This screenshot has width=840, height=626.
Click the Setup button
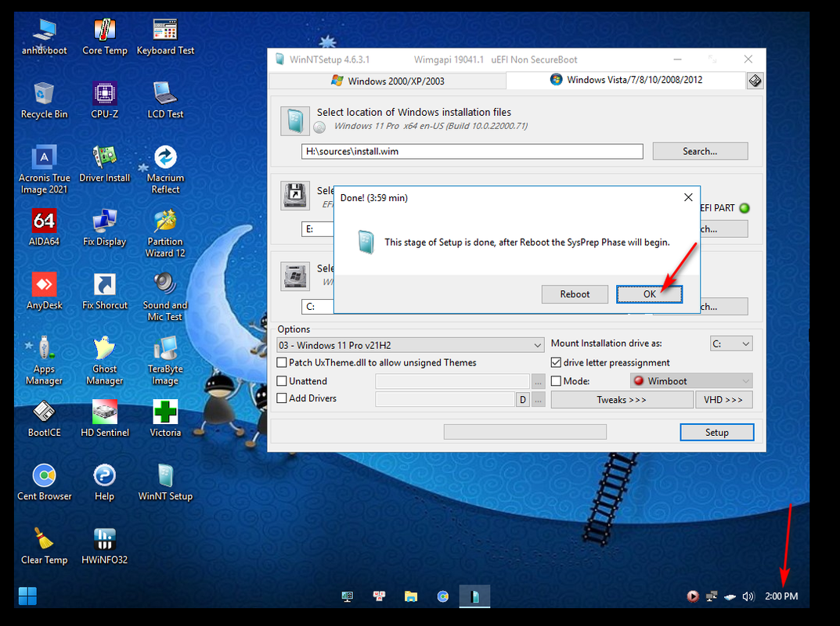pyautogui.click(x=717, y=432)
